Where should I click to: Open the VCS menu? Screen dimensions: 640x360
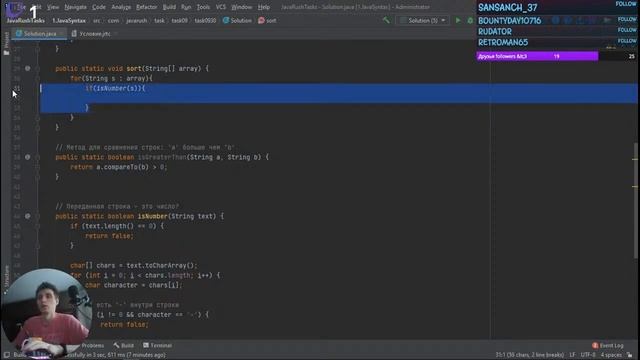(x=221, y=7)
